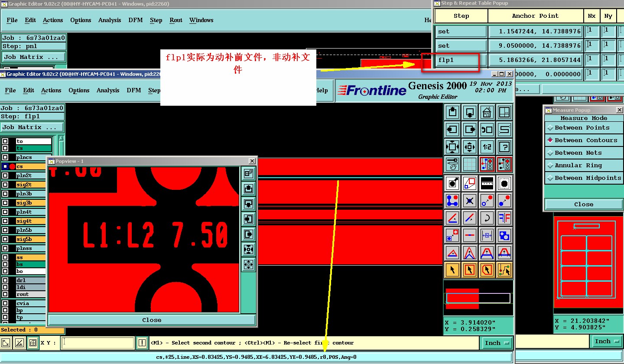The width and height of the screenshot is (624, 364).
Task: Click the flp1 step cell in table
Action: (x=461, y=60)
